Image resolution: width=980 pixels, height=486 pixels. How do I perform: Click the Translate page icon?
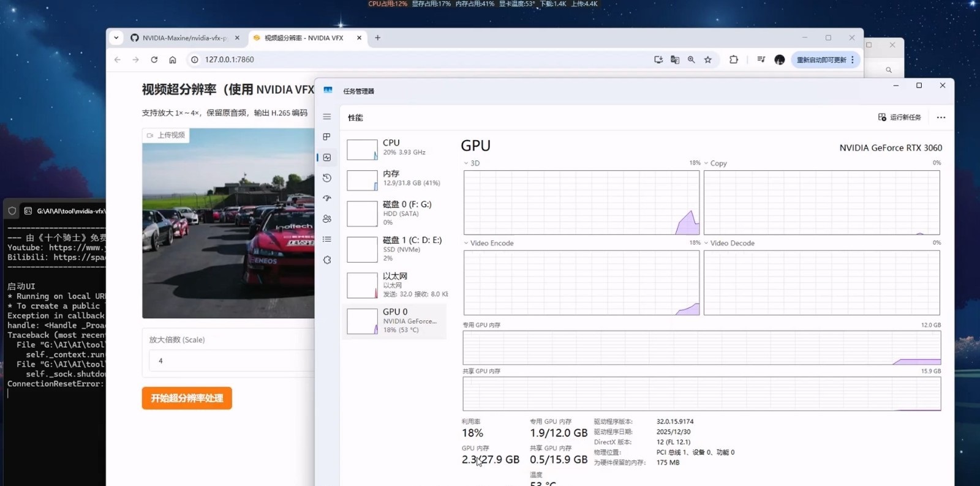675,60
